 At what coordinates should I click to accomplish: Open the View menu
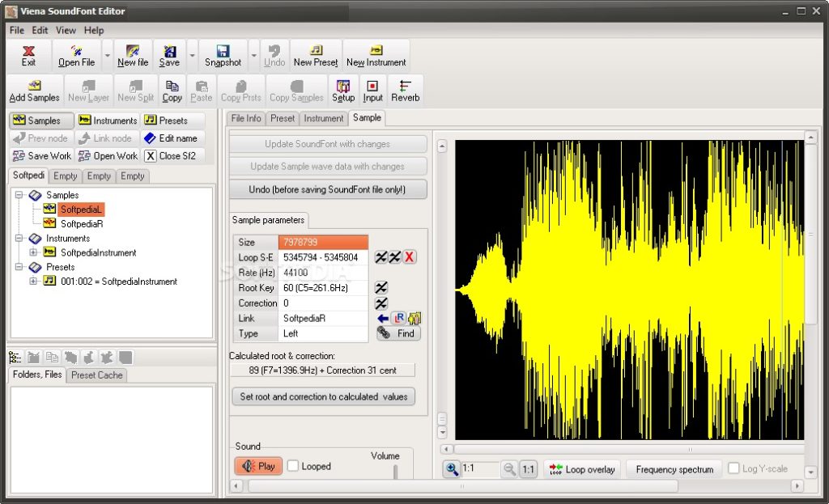[66, 30]
